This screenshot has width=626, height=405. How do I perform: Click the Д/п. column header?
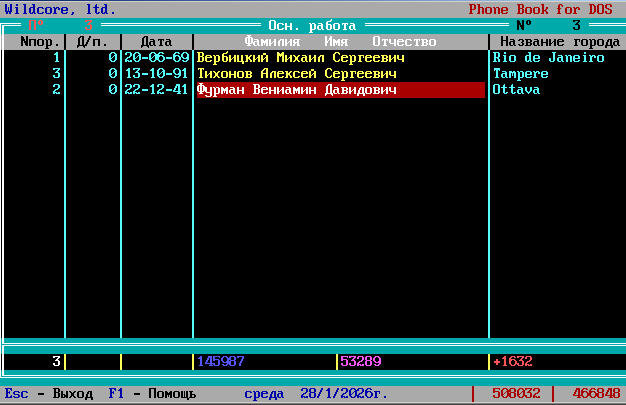[x=93, y=42]
